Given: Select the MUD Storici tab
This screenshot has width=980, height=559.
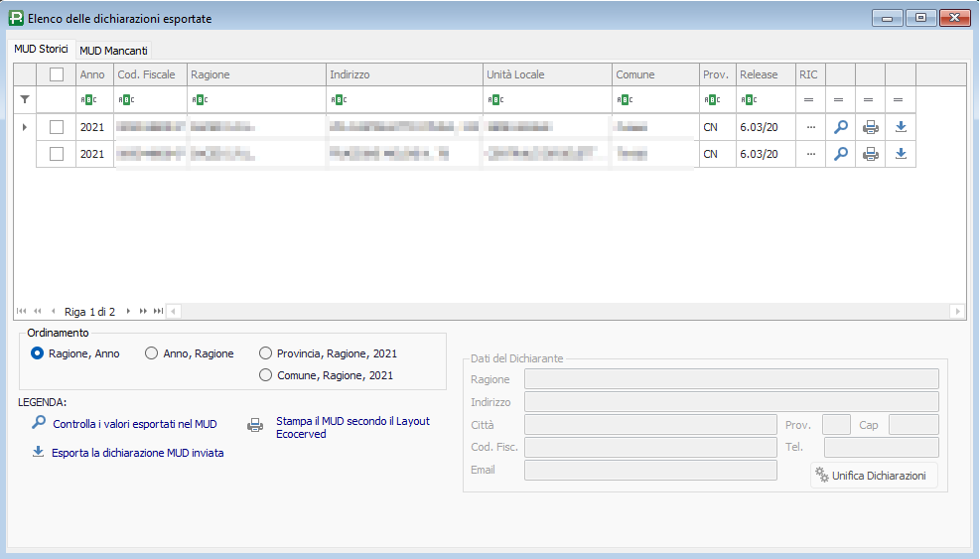Looking at the screenshot, I should pyautogui.click(x=41, y=49).
